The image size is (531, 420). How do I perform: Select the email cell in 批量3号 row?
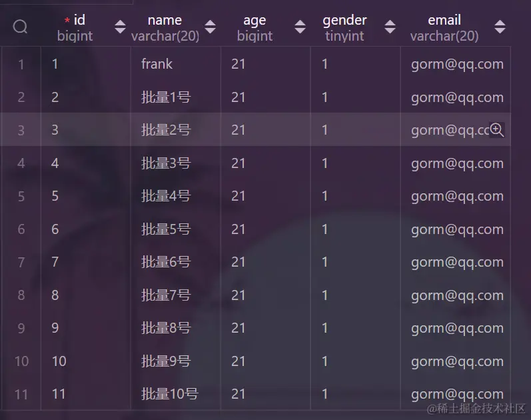pos(456,163)
